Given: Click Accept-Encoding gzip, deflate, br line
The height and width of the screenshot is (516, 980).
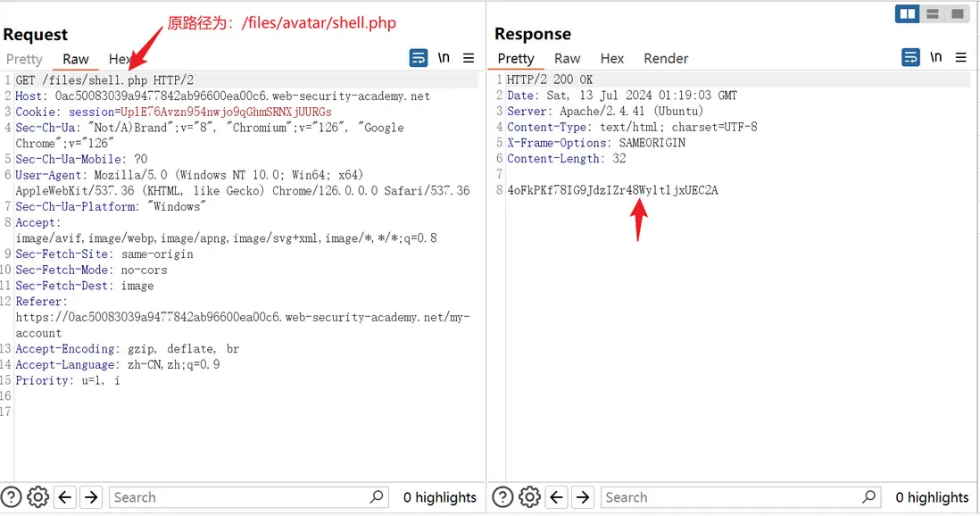Looking at the screenshot, I should pyautogui.click(x=128, y=349).
